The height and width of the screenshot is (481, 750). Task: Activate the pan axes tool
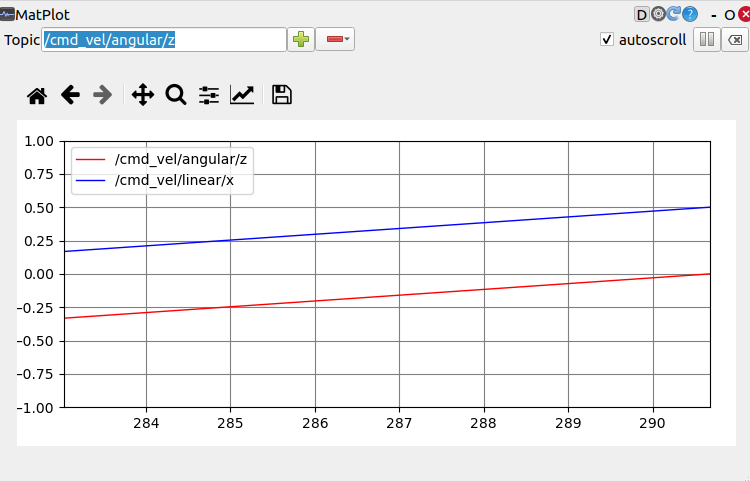point(143,95)
